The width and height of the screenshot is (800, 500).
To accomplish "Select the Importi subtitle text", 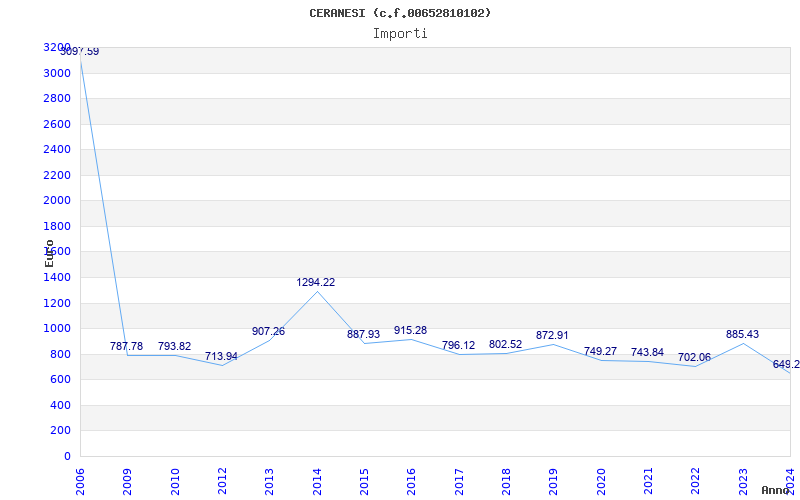I will point(400,34).
